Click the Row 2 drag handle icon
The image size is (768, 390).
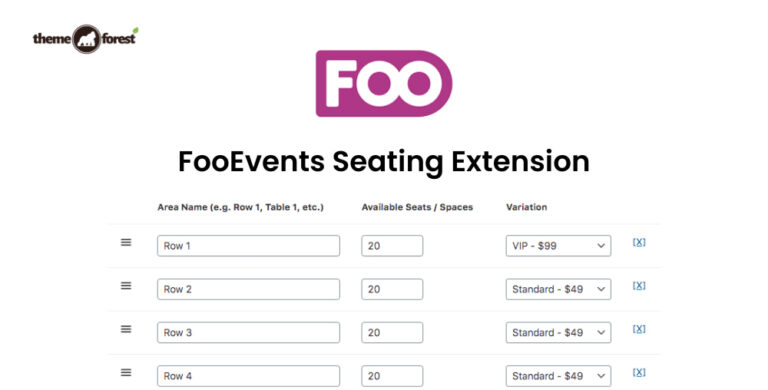(126, 286)
